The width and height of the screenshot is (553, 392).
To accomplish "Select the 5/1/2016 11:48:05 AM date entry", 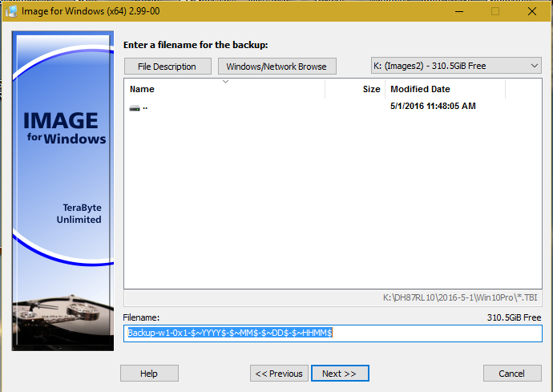I will (x=433, y=106).
